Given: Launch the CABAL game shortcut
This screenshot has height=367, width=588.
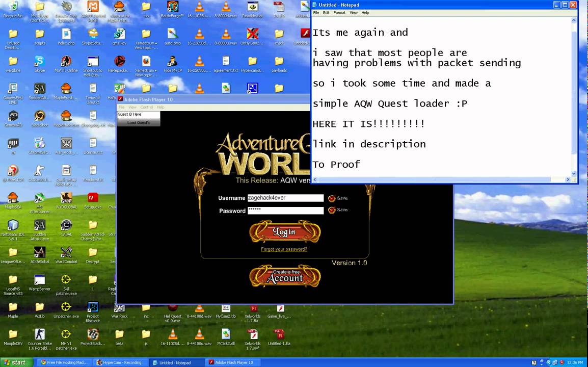Looking at the screenshot, I should [x=66, y=225].
